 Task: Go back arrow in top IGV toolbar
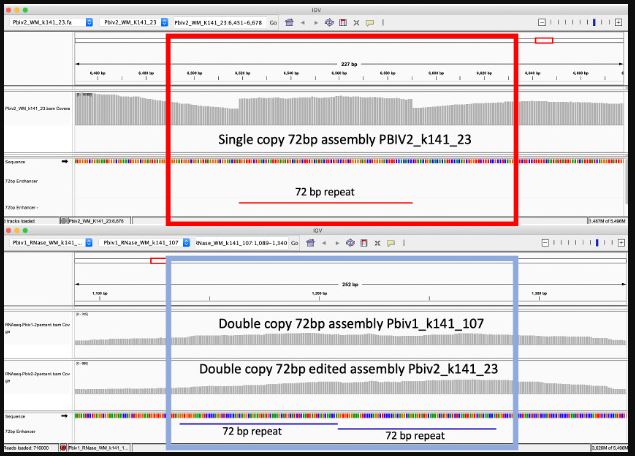(303, 23)
